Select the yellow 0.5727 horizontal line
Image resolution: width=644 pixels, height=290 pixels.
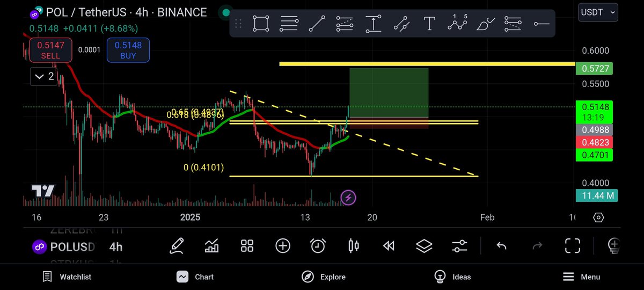[x=427, y=64]
